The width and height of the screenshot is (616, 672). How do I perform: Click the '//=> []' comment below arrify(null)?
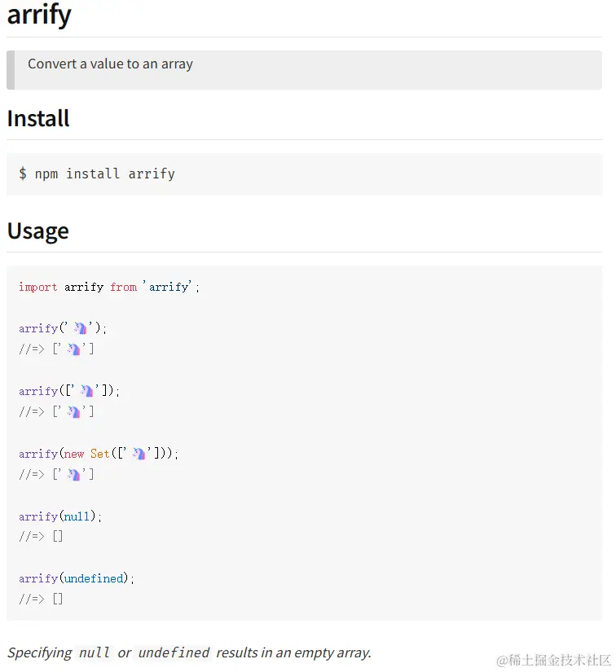[x=41, y=536]
